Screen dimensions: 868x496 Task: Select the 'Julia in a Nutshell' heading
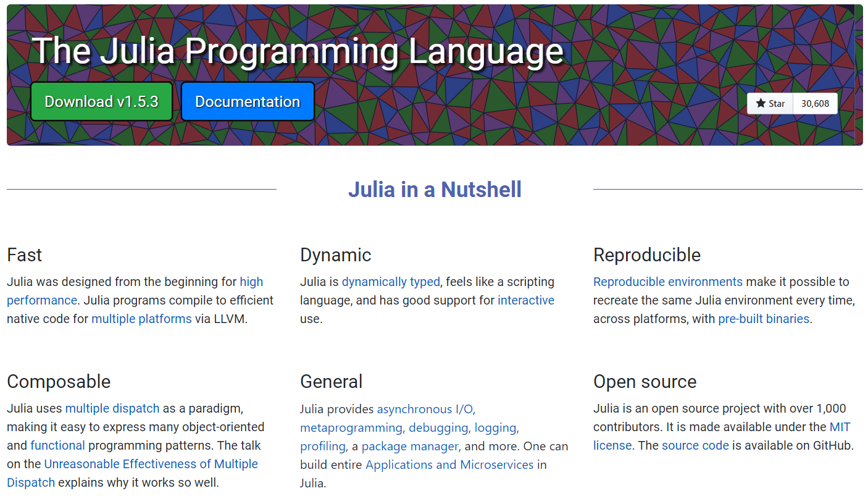click(435, 189)
